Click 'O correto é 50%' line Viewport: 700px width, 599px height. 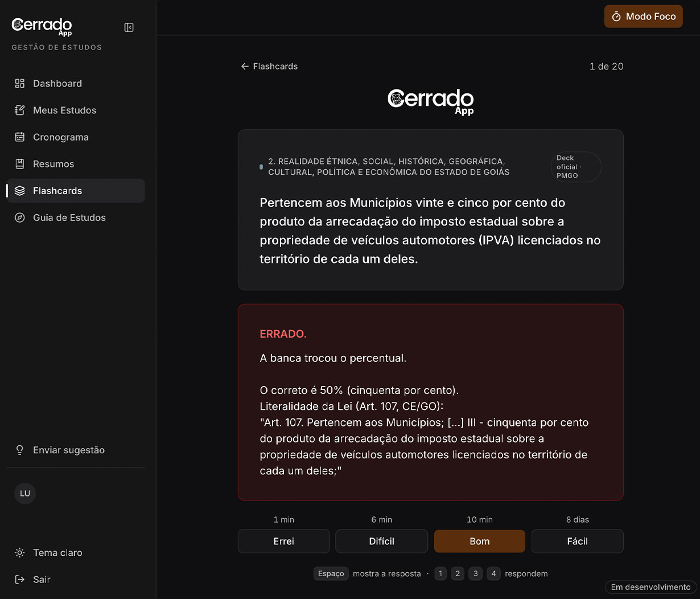(359, 391)
